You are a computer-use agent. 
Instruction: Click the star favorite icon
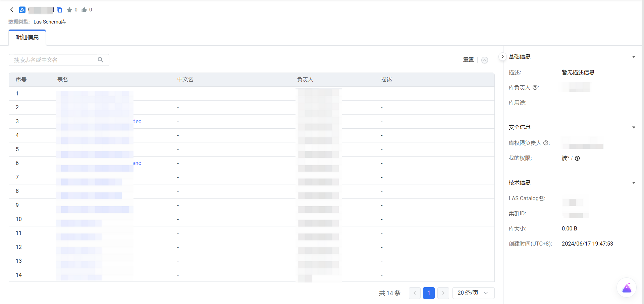click(x=69, y=10)
